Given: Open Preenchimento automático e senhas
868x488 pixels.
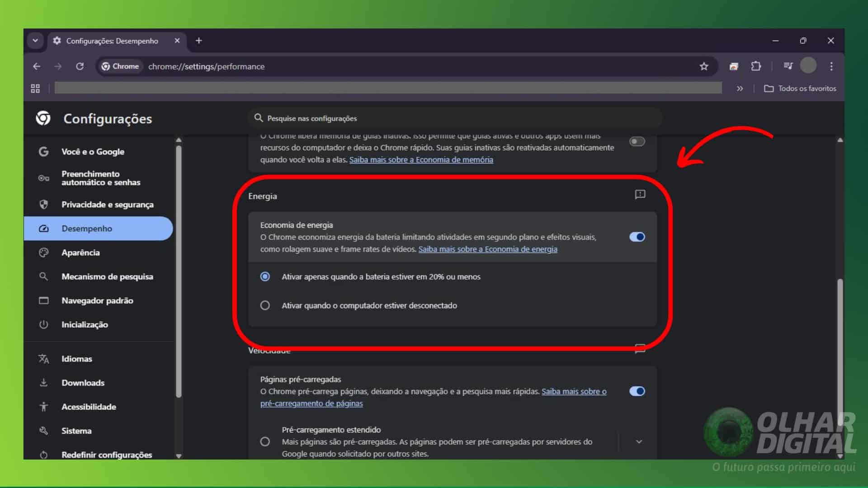Looking at the screenshot, I should pyautogui.click(x=100, y=178).
